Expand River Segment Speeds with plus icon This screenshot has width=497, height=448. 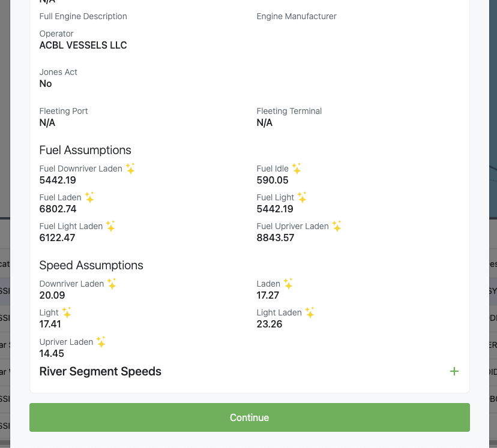coord(454,371)
